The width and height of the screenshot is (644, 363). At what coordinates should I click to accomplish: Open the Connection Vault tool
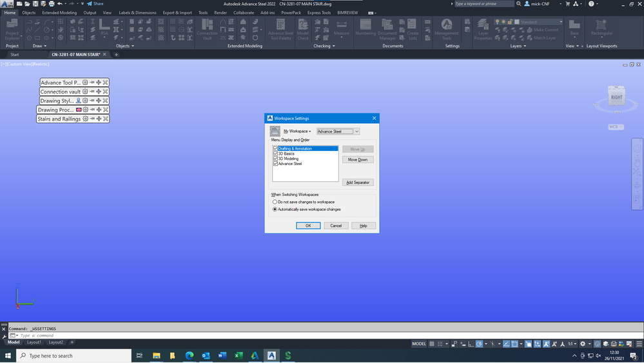207,29
